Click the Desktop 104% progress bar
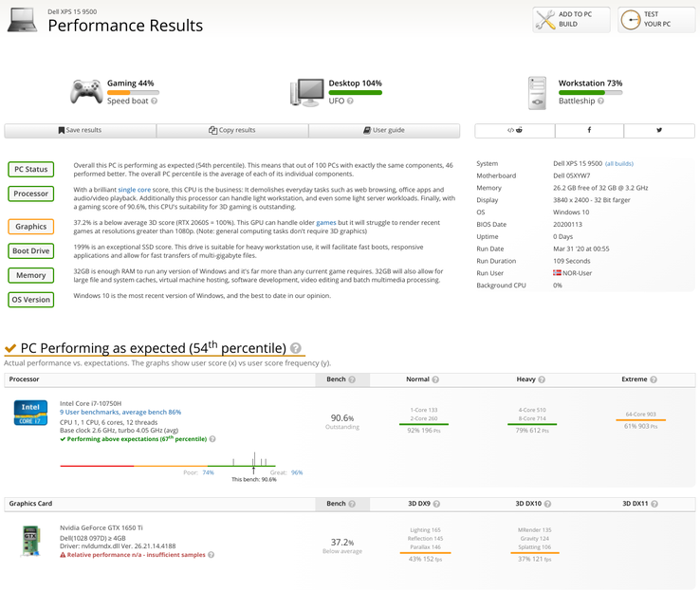The width and height of the screenshot is (700, 591). [356, 92]
